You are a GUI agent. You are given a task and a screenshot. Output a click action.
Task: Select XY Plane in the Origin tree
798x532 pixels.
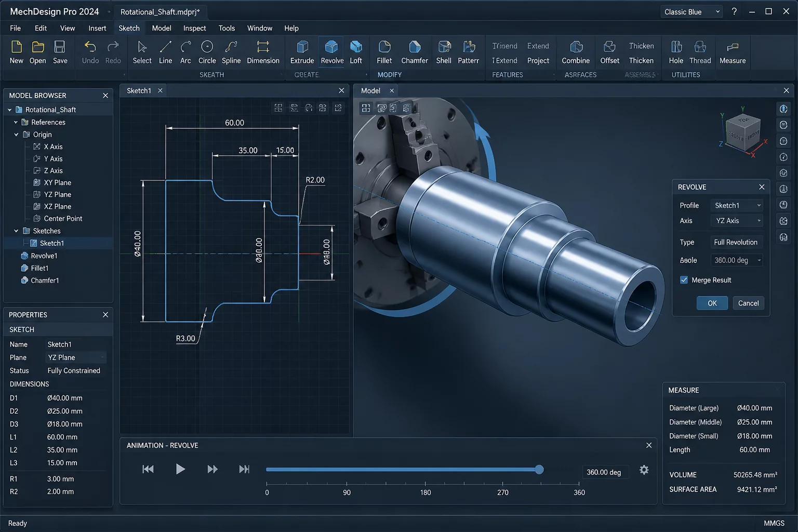(x=52, y=182)
